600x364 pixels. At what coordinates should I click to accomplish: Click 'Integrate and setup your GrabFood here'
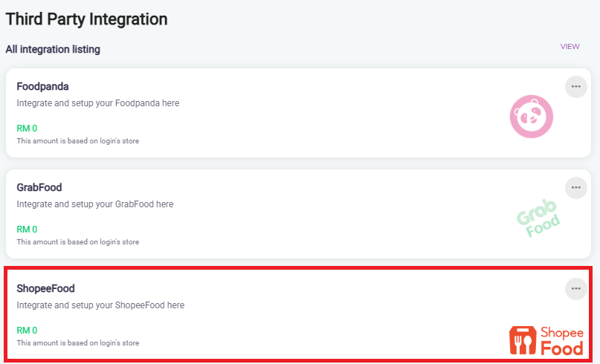pos(94,204)
